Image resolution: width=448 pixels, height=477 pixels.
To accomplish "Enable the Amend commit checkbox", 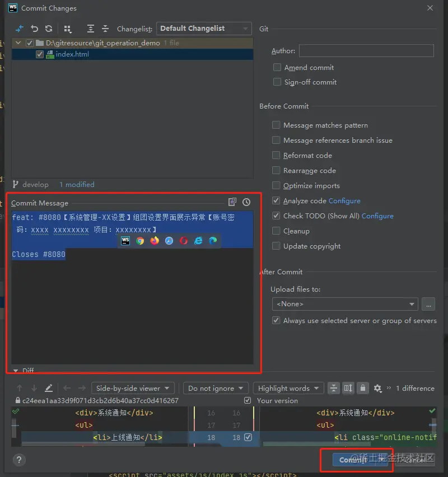I will pos(277,67).
